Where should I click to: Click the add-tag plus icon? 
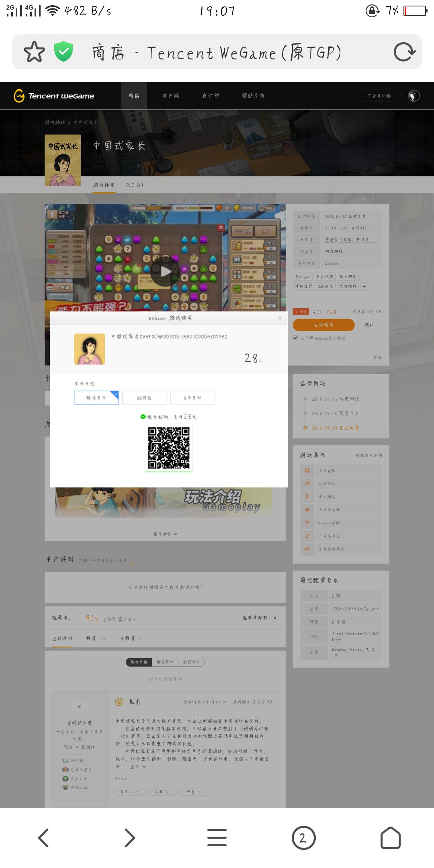[364, 287]
